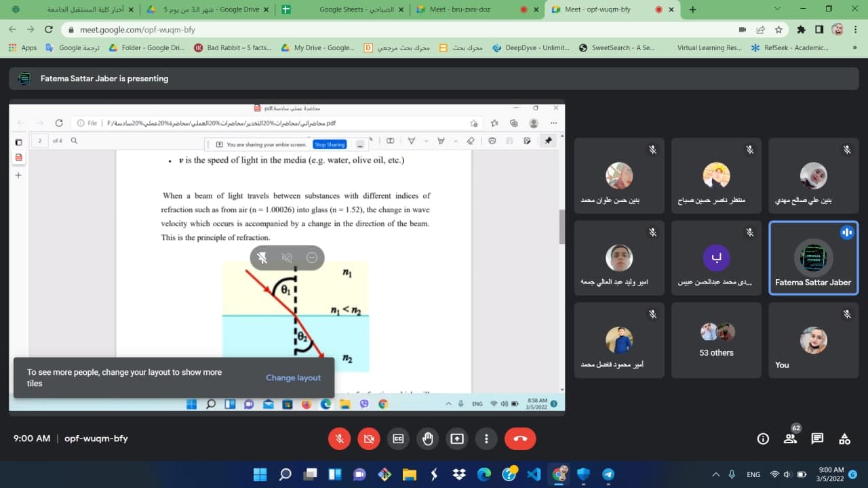The height and width of the screenshot is (488, 868).
Task: Click the meet.google.com address bar
Action: coord(407,30)
